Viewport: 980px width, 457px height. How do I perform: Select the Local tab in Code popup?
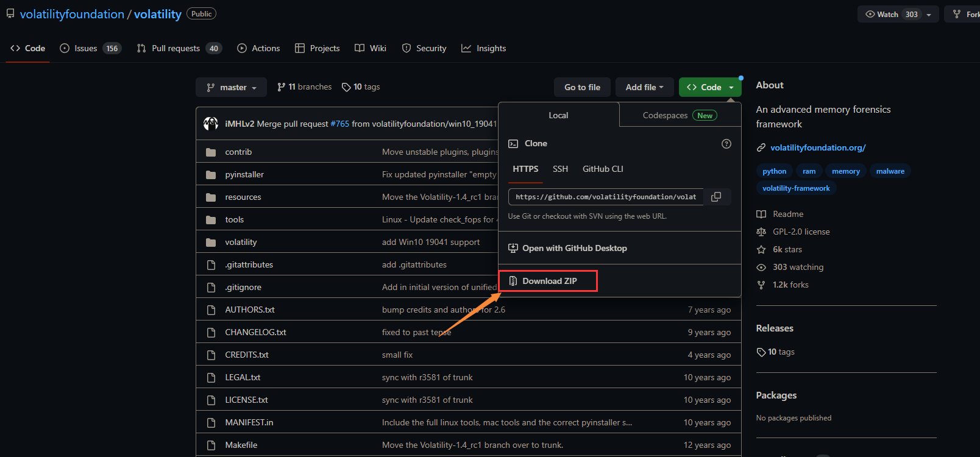point(558,115)
